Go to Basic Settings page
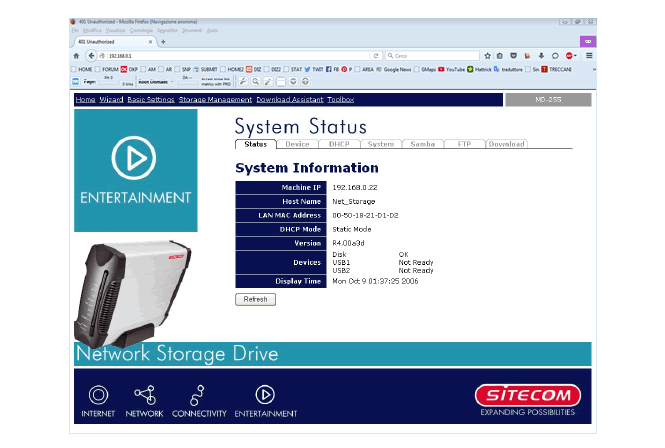The image size is (665, 448). tap(150, 100)
